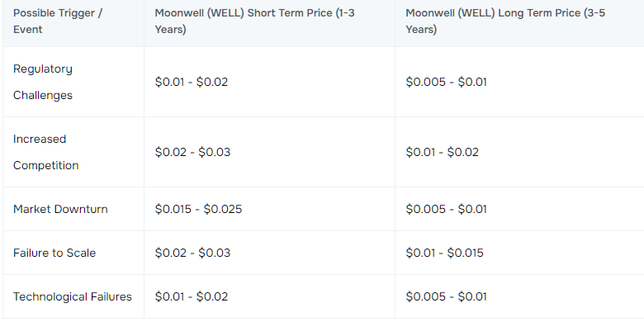The width and height of the screenshot is (644, 322).
Task: Click the Increased Competition row label
Action: 46,152
